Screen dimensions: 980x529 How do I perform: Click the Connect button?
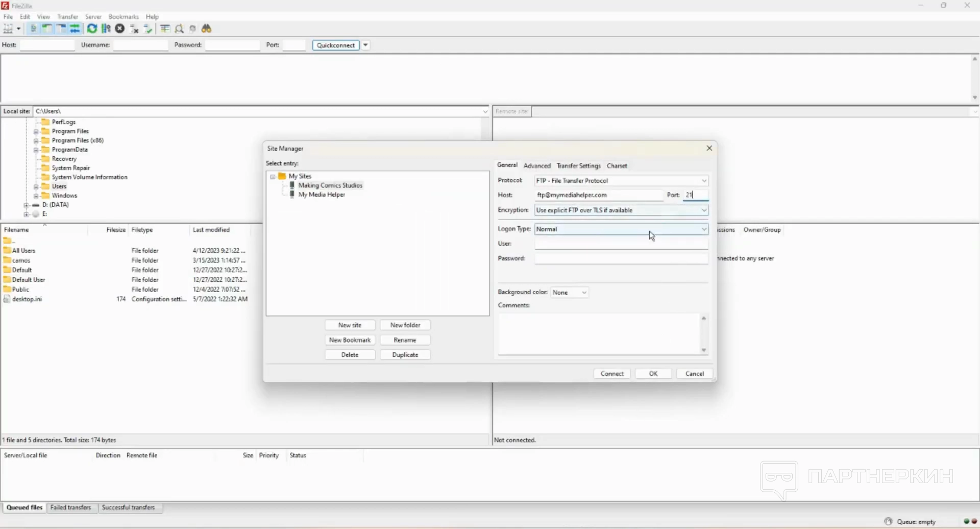pos(612,374)
